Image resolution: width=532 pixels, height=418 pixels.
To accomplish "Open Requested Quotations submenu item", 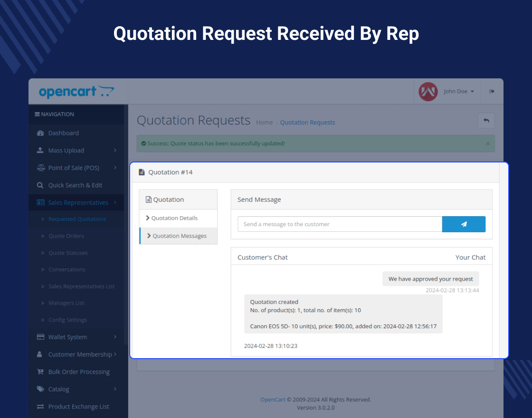I will (x=77, y=219).
